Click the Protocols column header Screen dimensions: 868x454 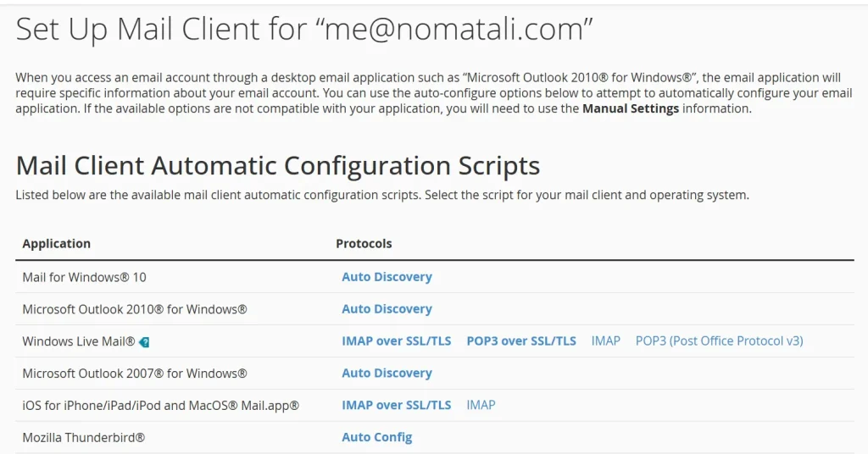[x=364, y=244]
